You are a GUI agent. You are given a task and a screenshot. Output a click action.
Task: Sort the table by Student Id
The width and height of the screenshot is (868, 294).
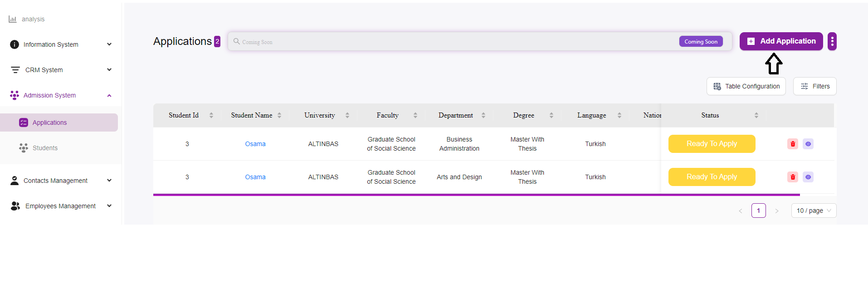[x=211, y=115]
